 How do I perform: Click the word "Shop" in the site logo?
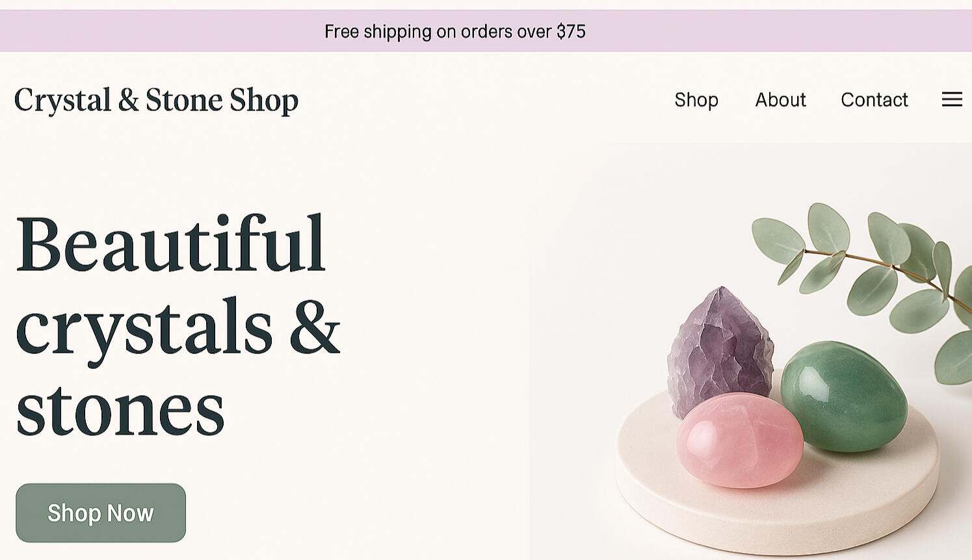(263, 100)
